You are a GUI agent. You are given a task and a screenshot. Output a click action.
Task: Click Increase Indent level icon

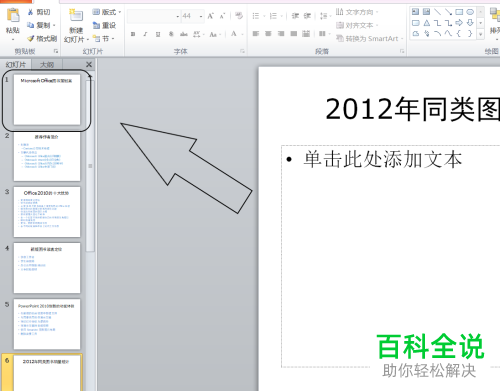(307, 16)
